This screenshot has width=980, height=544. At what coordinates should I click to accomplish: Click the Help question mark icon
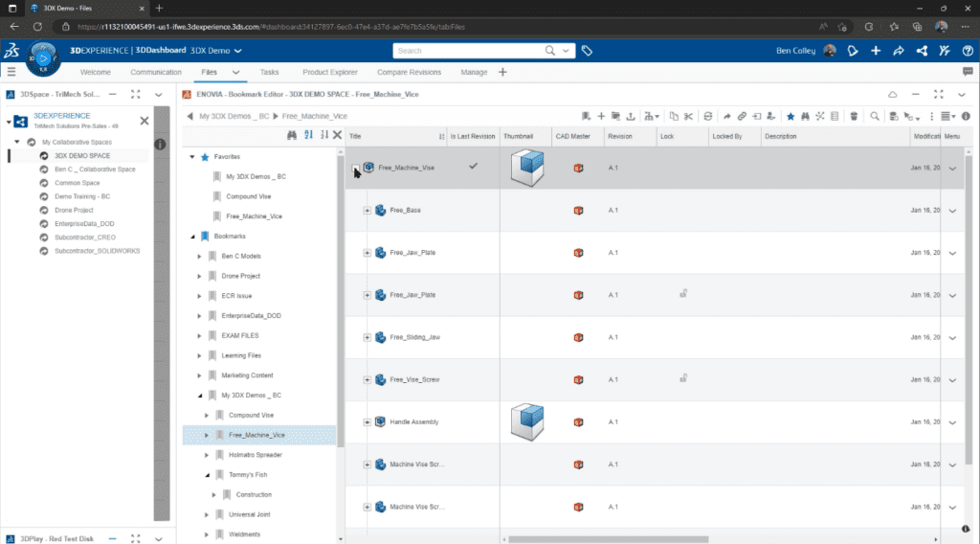pyautogui.click(x=968, y=51)
